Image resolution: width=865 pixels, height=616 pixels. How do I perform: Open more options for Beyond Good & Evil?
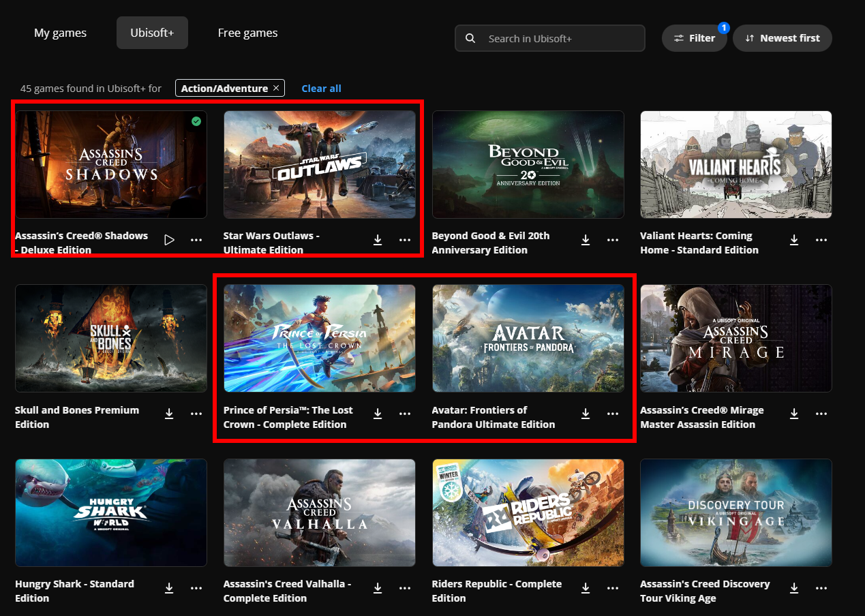click(613, 240)
